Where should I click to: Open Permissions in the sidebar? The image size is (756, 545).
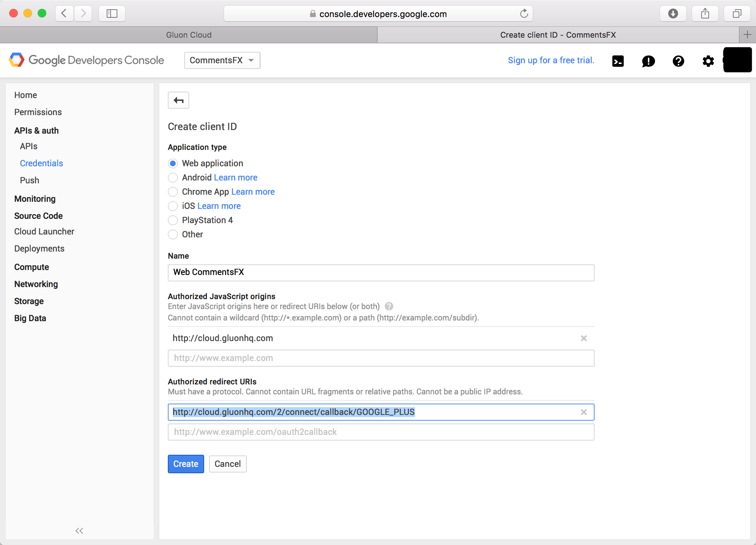pyautogui.click(x=38, y=112)
